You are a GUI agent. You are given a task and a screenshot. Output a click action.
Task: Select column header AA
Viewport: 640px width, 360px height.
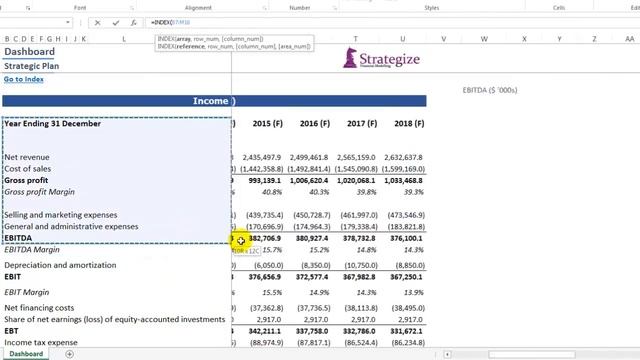point(629,39)
